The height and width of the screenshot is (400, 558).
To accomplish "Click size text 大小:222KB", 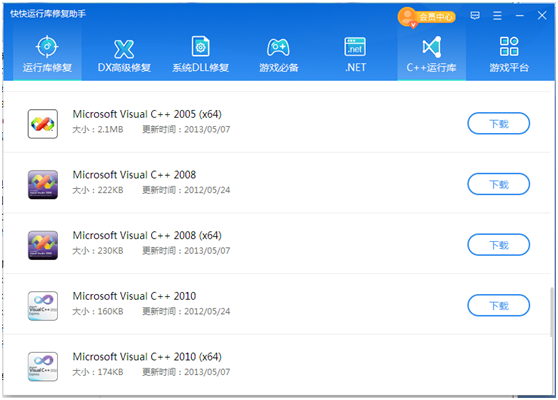I will [98, 190].
